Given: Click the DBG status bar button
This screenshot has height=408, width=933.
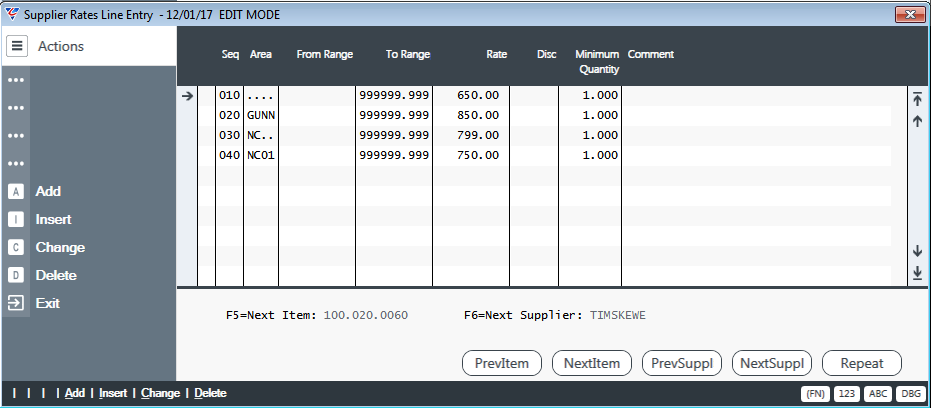Looking at the screenshot, I should (909, 394).
